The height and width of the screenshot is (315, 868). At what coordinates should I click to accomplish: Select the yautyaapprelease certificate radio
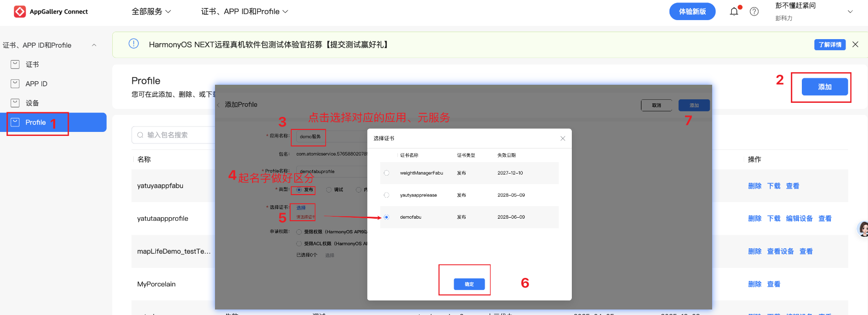(386, 195)
